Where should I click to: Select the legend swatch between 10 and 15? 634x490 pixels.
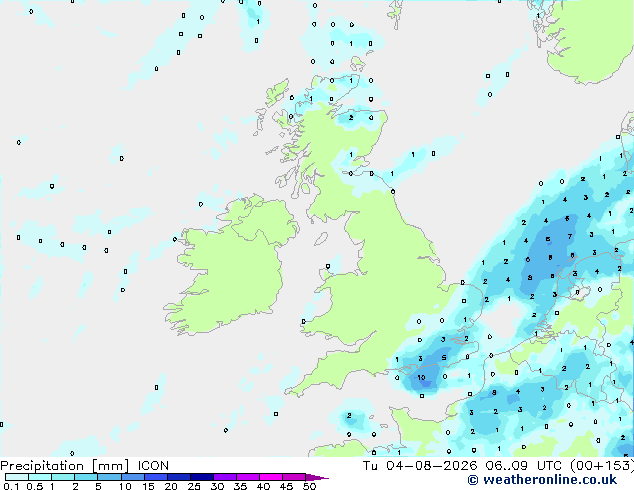pos(133,477)
